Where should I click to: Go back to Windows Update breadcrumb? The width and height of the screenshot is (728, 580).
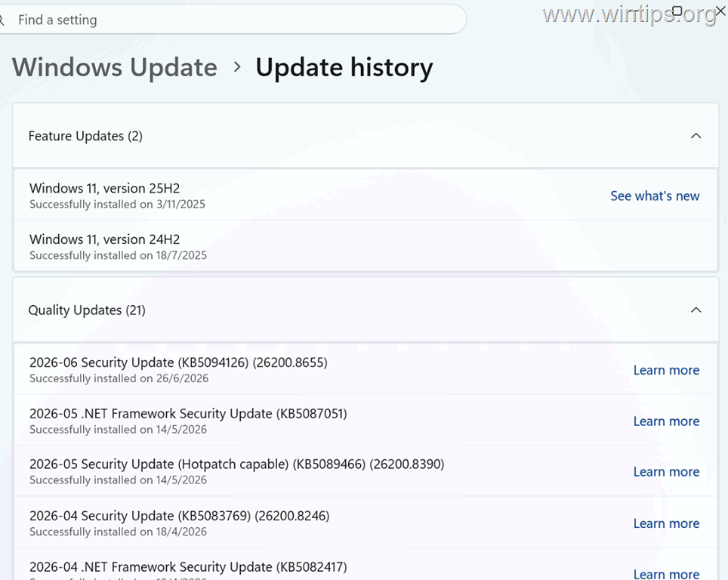tap(115, 67)
